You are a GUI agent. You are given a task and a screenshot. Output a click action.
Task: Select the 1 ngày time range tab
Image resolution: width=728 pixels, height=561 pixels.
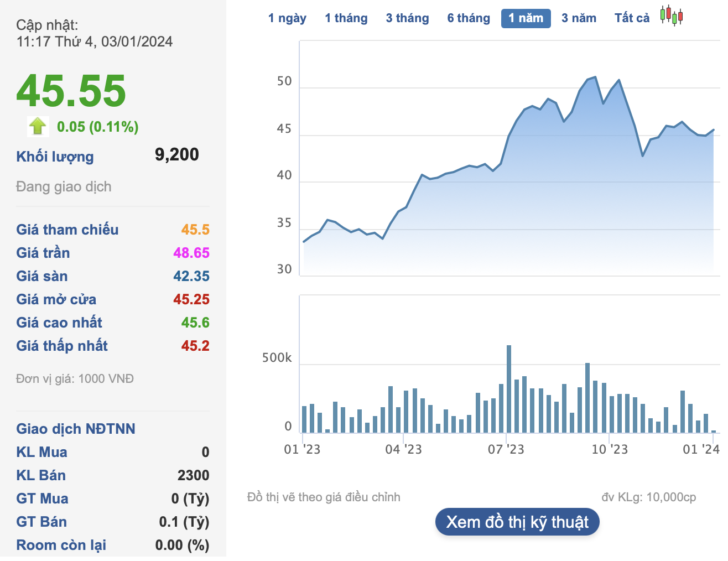[287, 18]
